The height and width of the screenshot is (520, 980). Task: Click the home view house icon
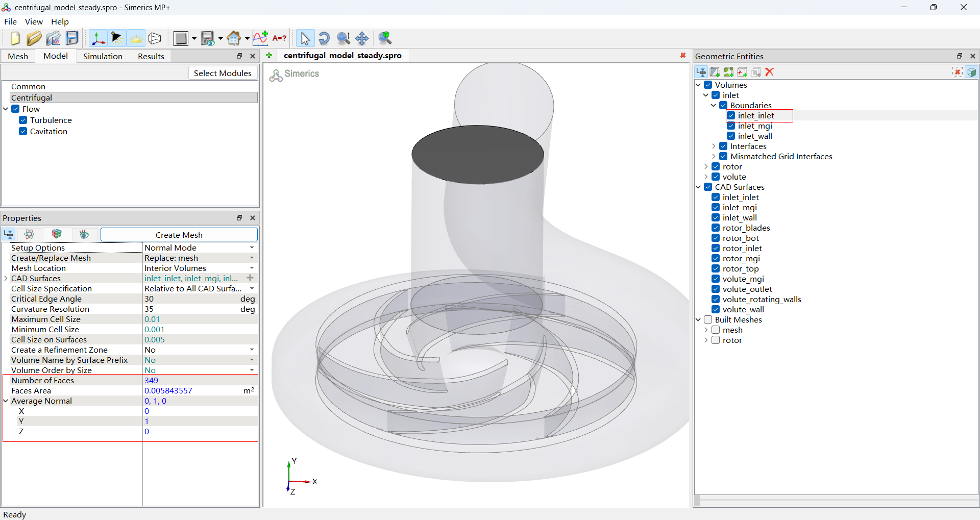click(234, 38)
